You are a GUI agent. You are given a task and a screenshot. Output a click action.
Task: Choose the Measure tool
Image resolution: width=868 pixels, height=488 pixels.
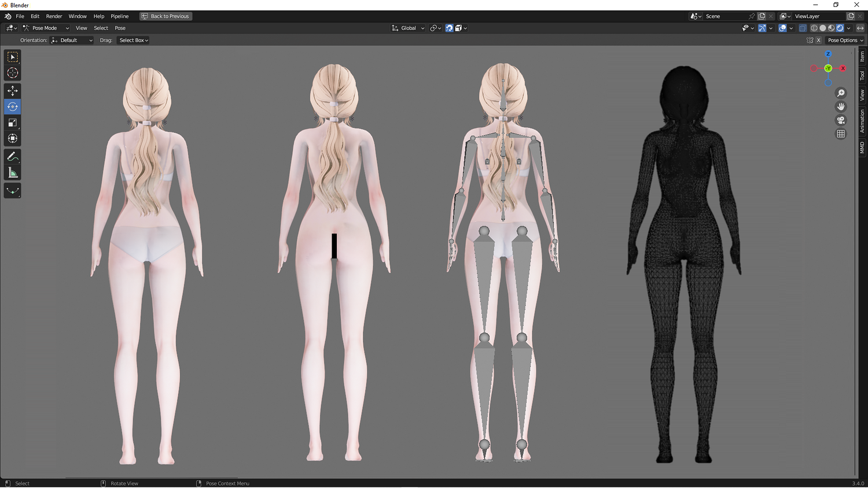click(x=12, y=172)
